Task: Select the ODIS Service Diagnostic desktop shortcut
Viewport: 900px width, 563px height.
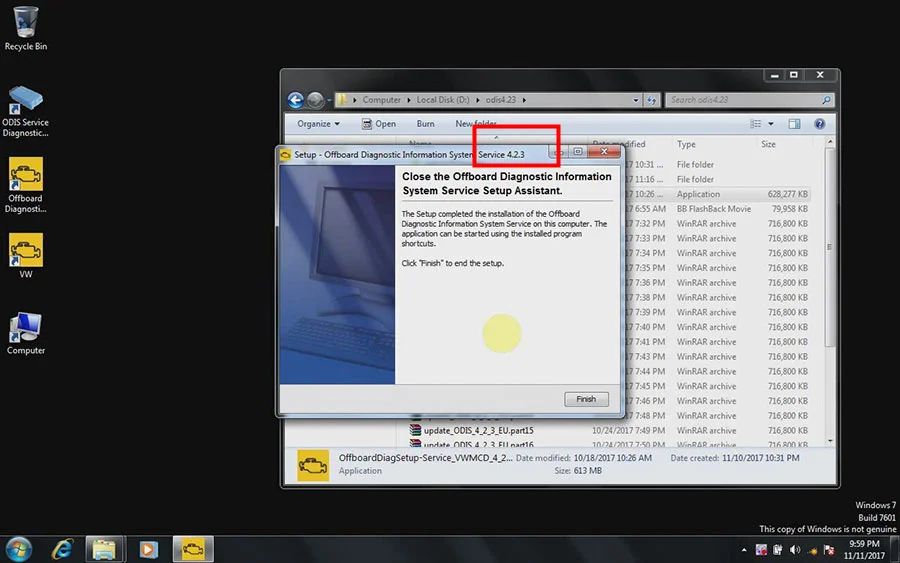Action: pos(25,111)
